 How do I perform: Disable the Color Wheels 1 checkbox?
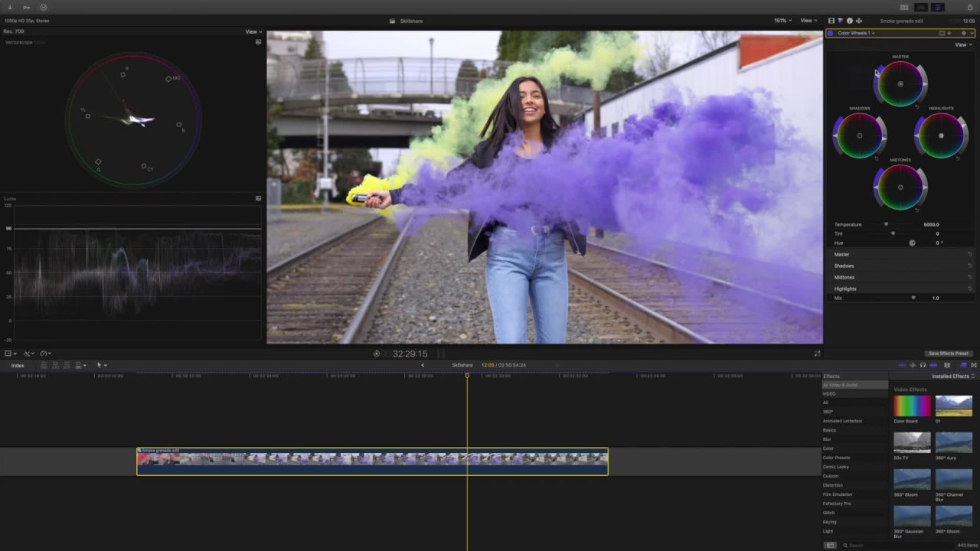[x=831, y=33]
